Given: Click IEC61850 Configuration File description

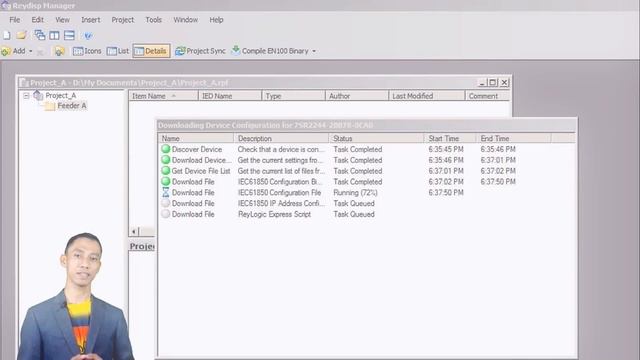Looking at the screenshot, I should (280, 193).
